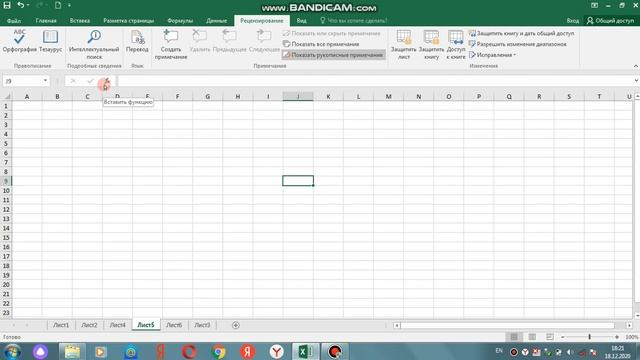Click the Insert Function fx button
Viewport: 640px width, 360px height.
pos(106,81)
